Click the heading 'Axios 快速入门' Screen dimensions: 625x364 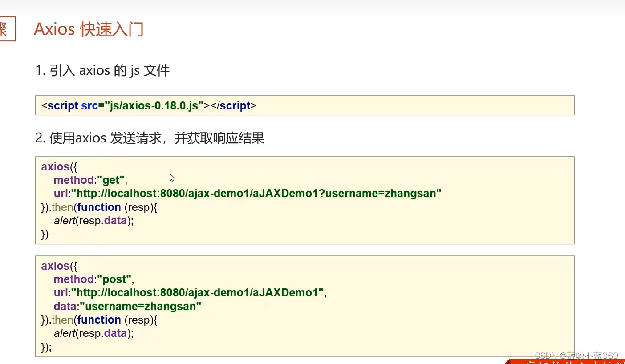pos(89,29)
